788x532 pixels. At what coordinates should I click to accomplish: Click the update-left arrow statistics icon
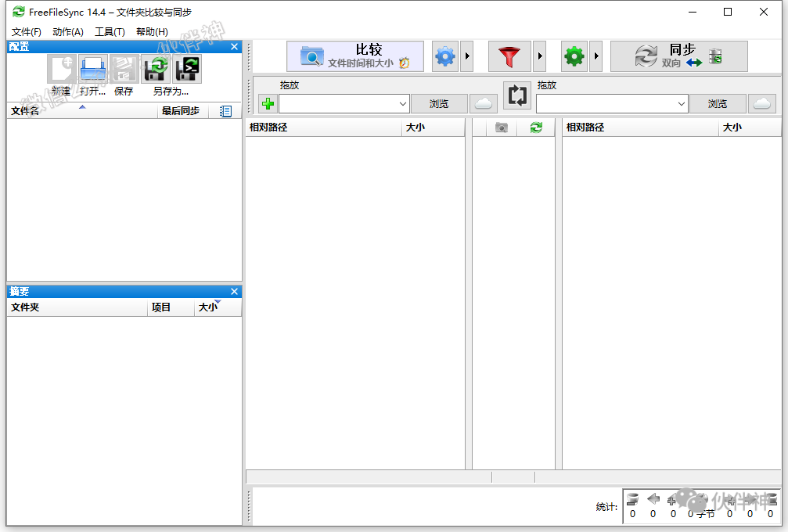click(653, 499)
